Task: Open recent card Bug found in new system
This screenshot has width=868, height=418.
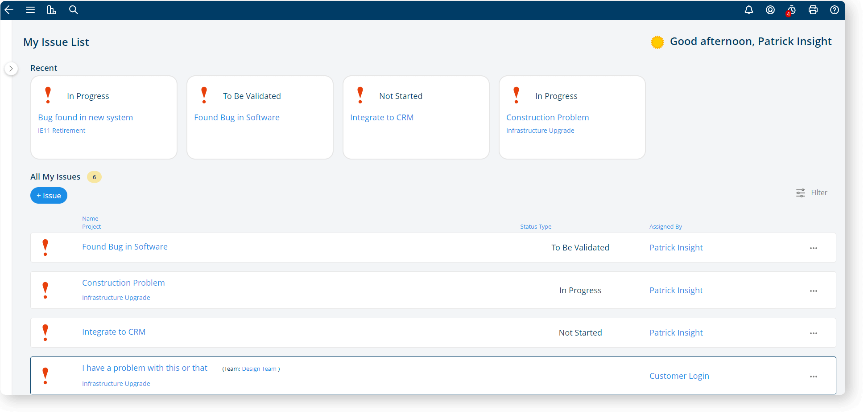Action: (x=86, y=118)
